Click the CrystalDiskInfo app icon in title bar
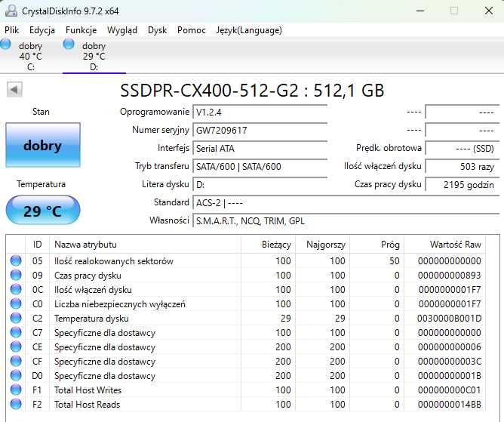Screen dimensions: 504x422 (11, 11)
